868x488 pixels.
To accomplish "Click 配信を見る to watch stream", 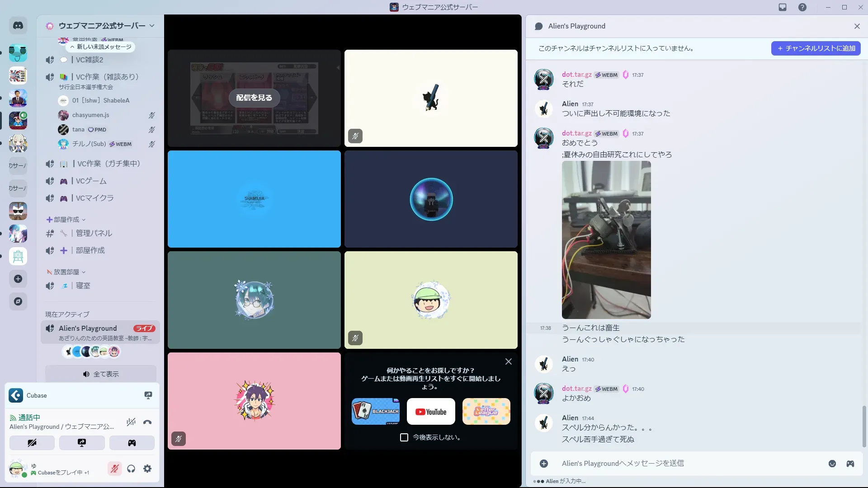I will tap(254, 98).
